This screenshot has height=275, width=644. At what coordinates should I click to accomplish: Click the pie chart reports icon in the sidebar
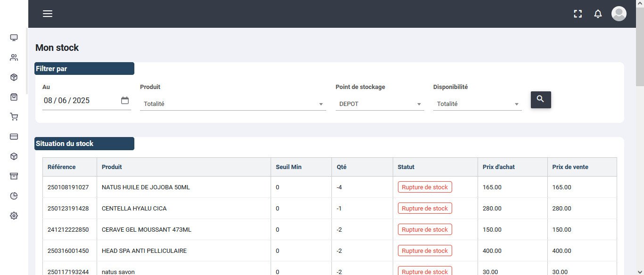(14, 196)
